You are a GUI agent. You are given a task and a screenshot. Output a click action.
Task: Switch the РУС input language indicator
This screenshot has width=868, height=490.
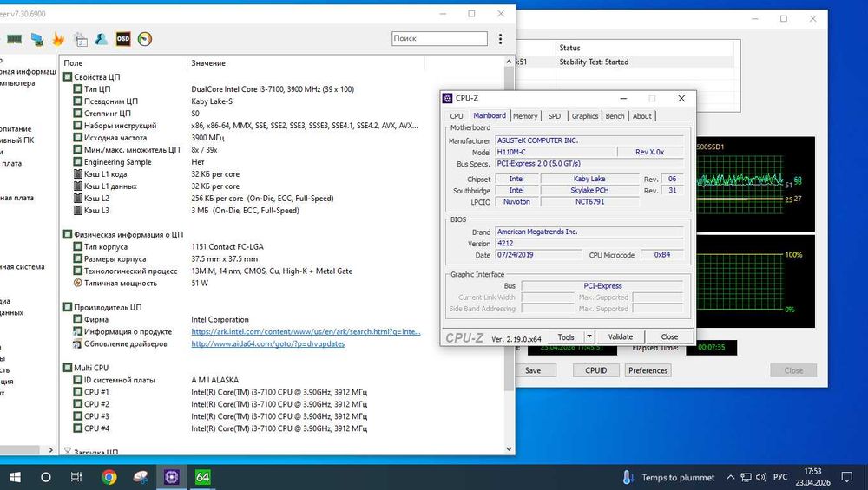point(780,477)
